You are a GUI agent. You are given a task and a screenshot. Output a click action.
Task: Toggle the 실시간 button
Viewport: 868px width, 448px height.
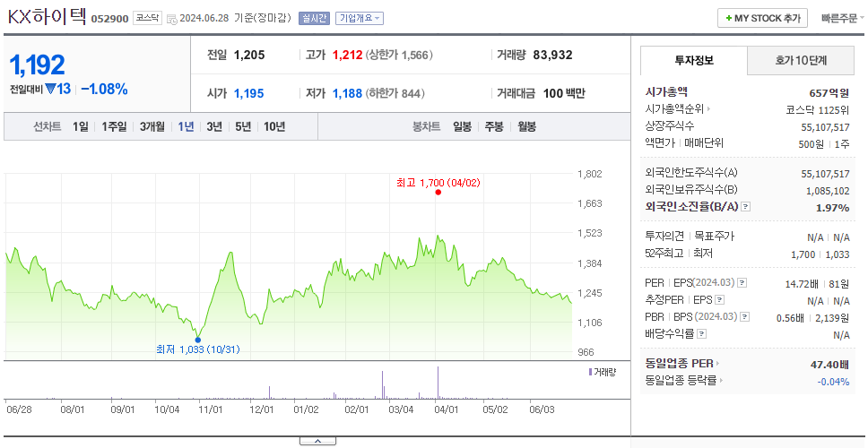(314, 18)
